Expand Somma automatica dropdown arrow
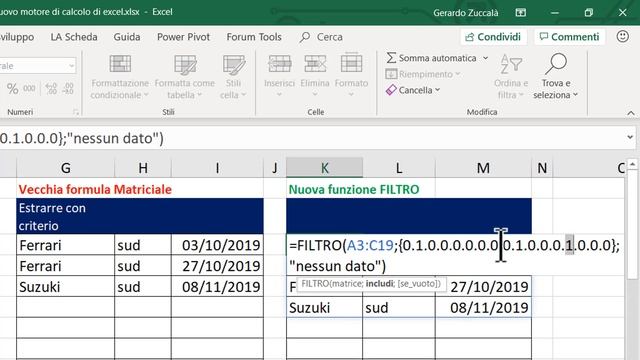Image resolution: width=640 pixels, height=360 pixels. point(486,58)
